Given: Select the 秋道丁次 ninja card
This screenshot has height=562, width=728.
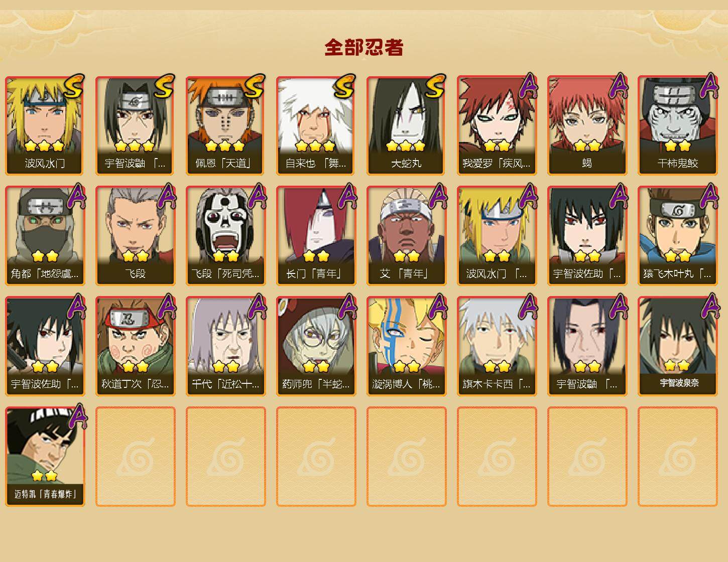Looking at the screenshot, I should [x=135, y=346].
